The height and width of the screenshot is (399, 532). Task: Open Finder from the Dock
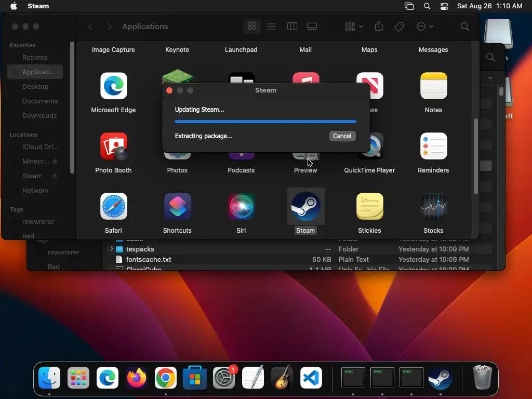(x=49, y=378)
